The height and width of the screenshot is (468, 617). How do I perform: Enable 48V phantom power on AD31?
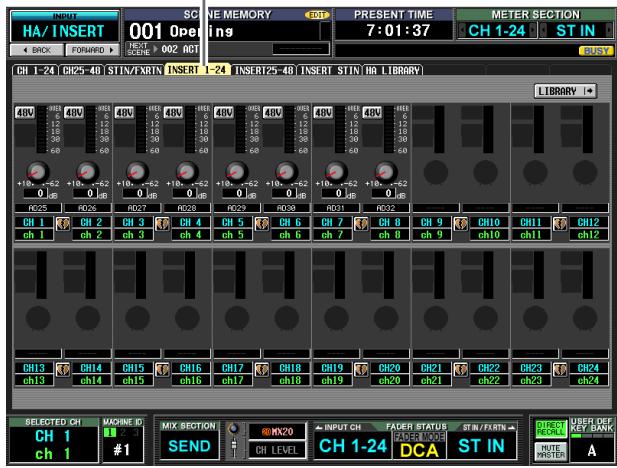(323, 113)
